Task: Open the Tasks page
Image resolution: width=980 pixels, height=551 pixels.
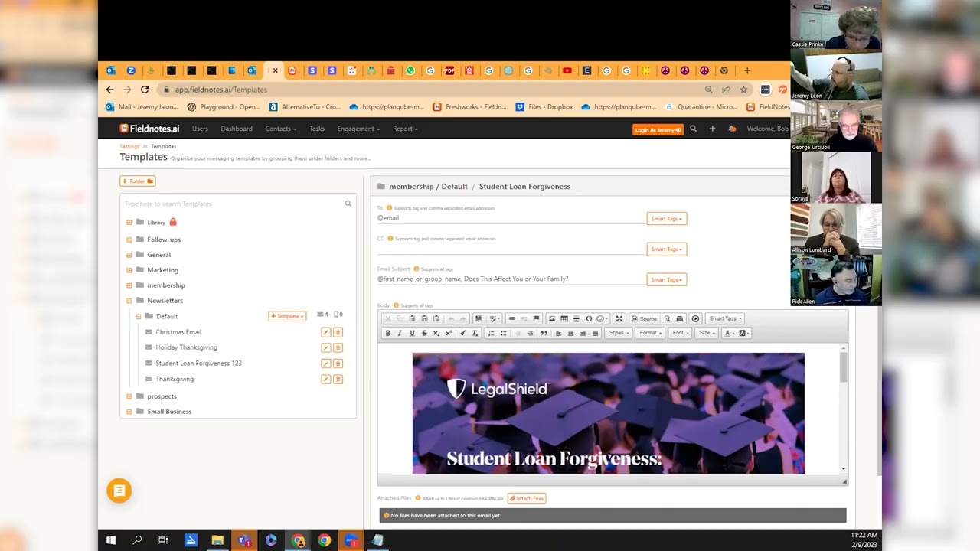Action: [317, 129]
